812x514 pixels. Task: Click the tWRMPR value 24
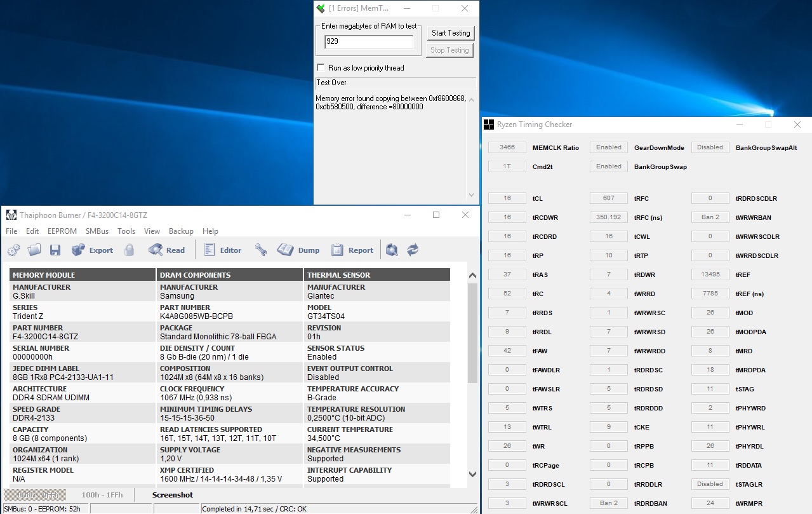[710, 503]
